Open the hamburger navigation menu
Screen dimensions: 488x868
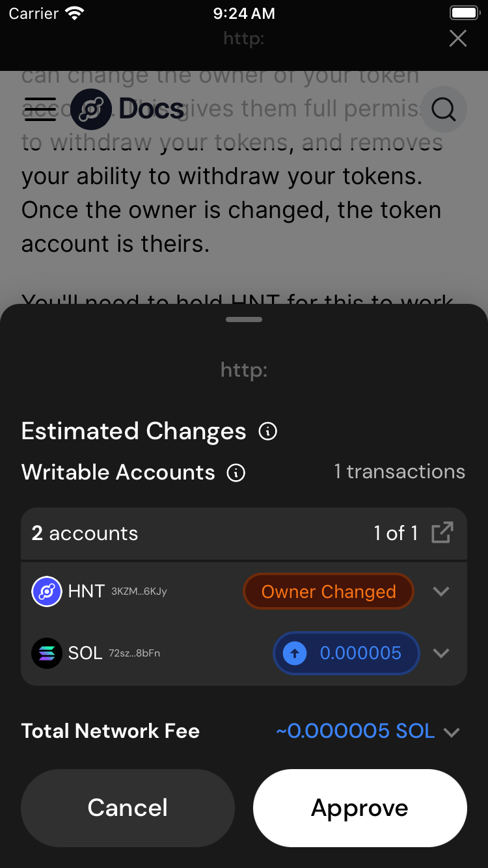[40, 109]
